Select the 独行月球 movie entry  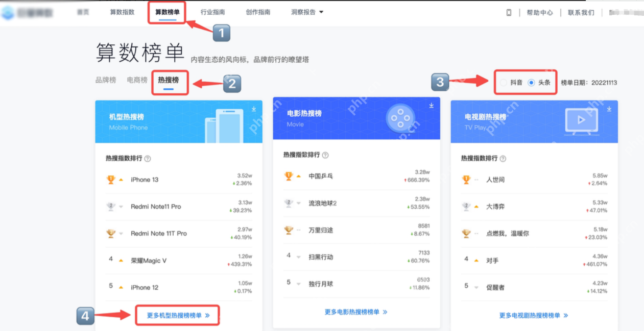pyautogui.click(x=356, y=284)
